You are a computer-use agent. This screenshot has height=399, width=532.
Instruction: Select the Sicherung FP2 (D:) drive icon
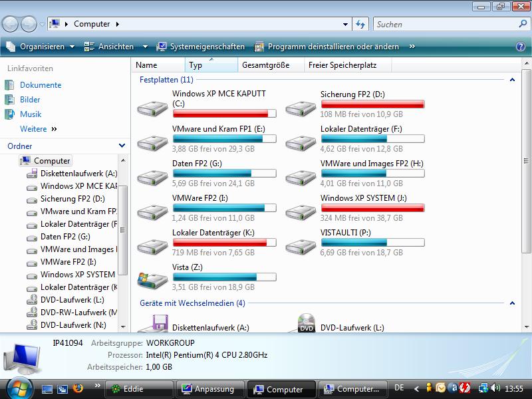pos(301,107)
